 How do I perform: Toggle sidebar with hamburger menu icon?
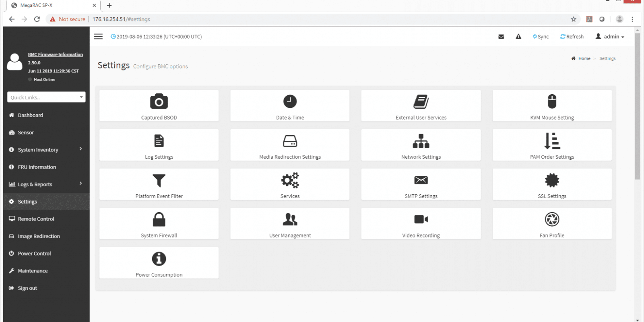[x=98, y=36]
